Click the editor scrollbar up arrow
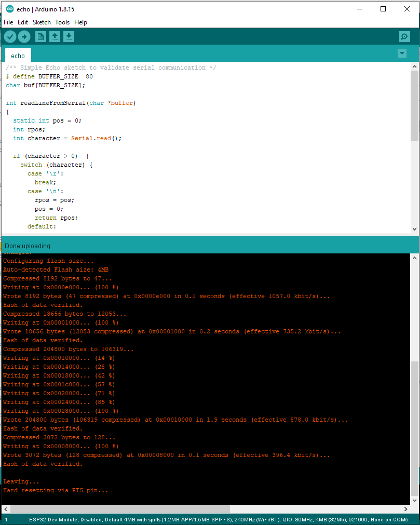 tap(414, 66)
